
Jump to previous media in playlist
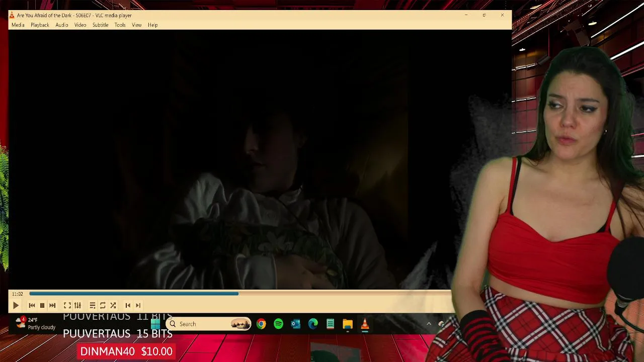tap(32, 305)
